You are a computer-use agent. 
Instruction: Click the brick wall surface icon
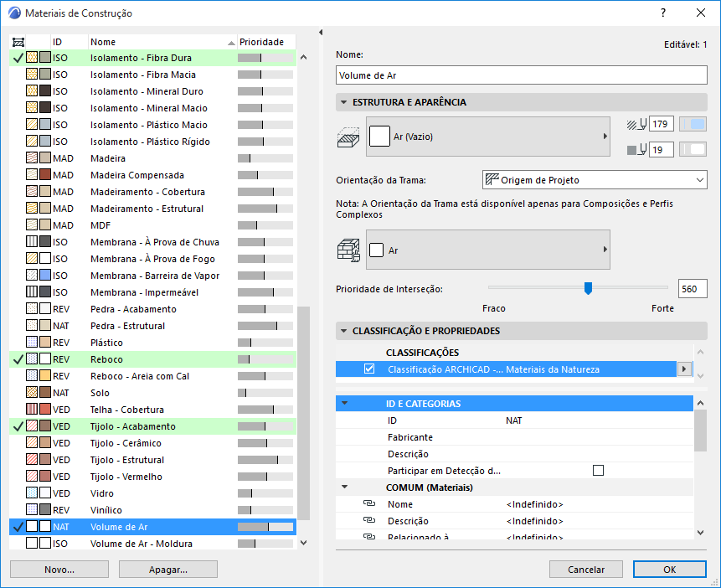point(348,250)
